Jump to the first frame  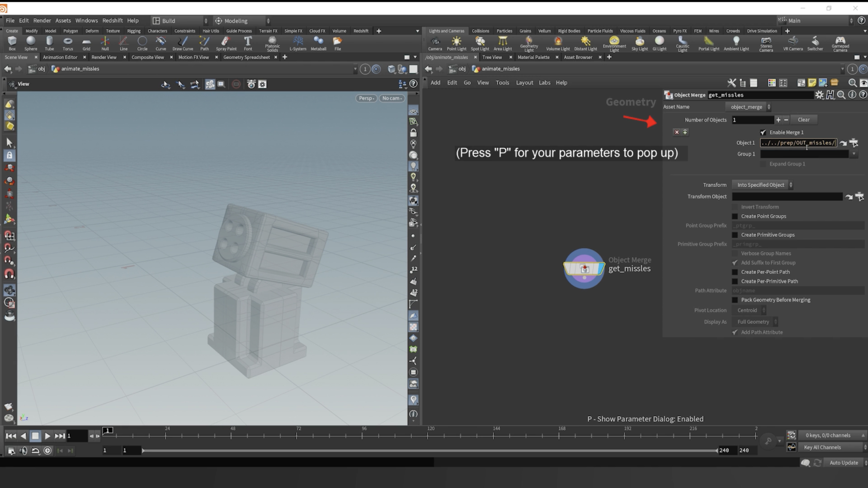coord(11,436)
